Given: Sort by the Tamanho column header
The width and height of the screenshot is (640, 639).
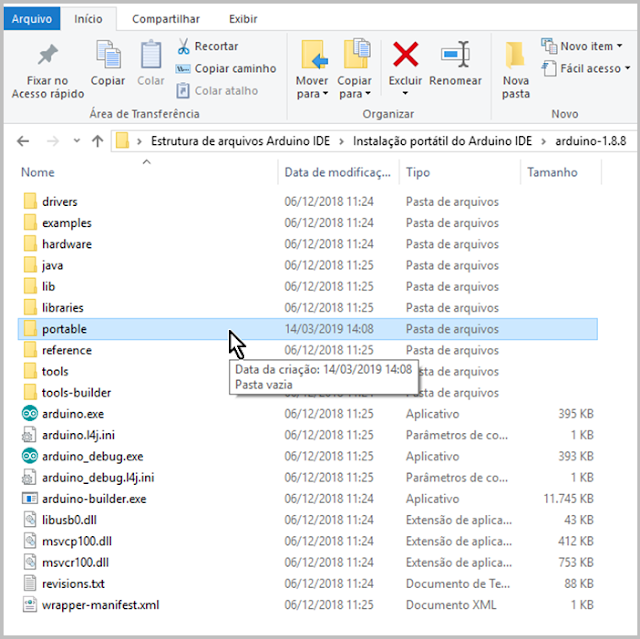Looking at the screenshot, I should [x=552, y=172].
